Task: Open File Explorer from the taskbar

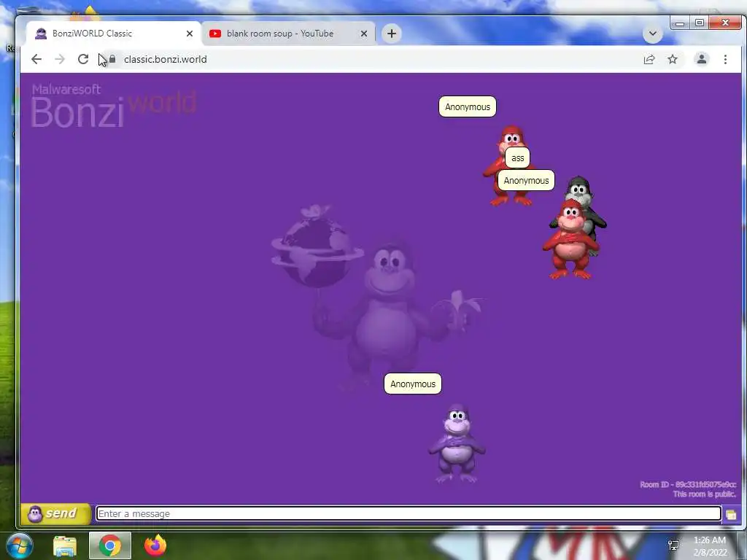Action: (x=65, y=545)
